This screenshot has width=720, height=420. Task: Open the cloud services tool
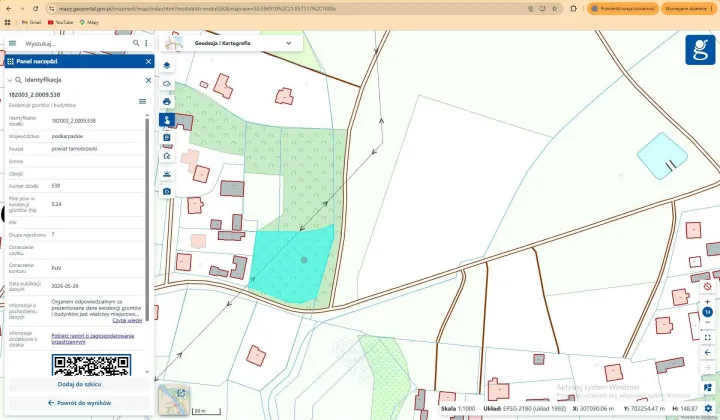(167, 84)
